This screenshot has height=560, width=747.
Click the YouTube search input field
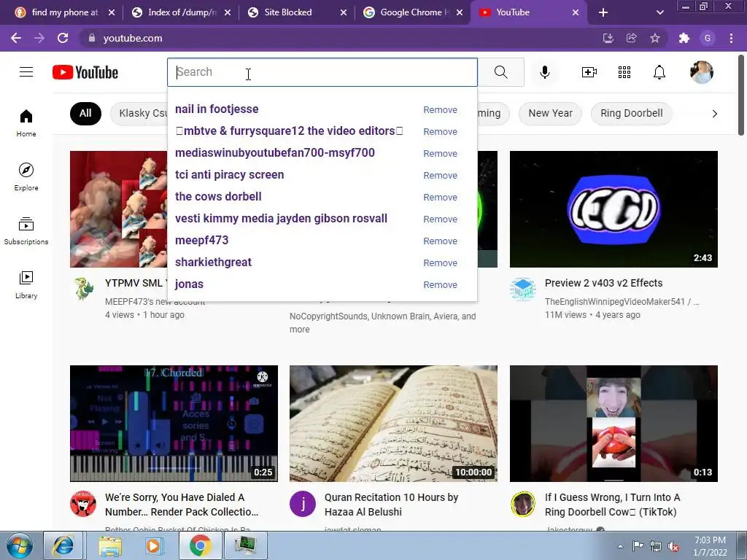pyautogui.click(x=322, y=72)
